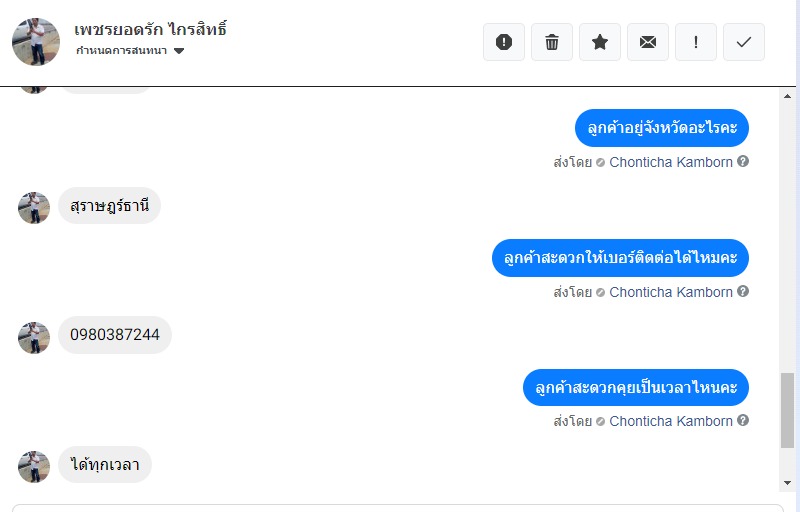Mark conversation unread with envelope icon
800x512 pixels.
point(648,42)
